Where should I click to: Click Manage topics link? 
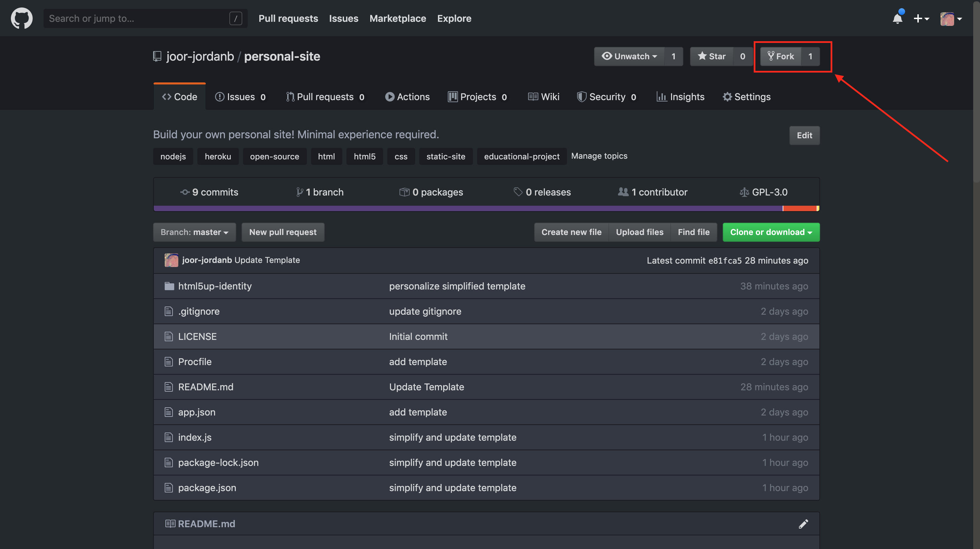coord(599,156)
